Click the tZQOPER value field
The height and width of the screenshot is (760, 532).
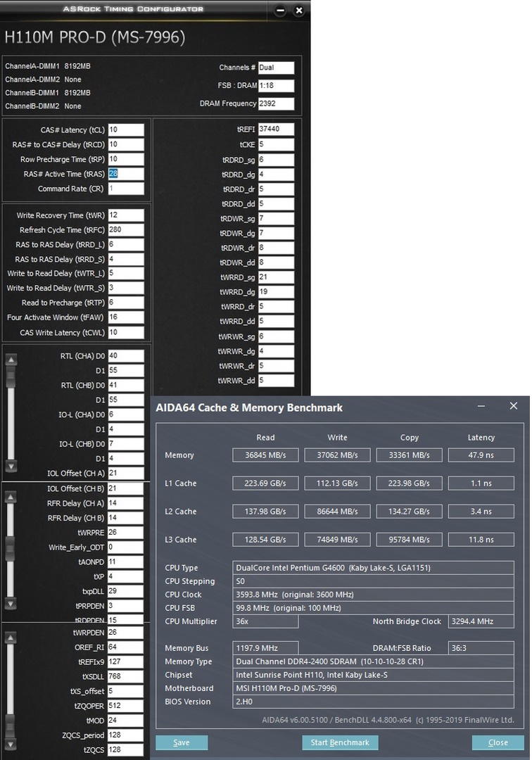(125, 706)
